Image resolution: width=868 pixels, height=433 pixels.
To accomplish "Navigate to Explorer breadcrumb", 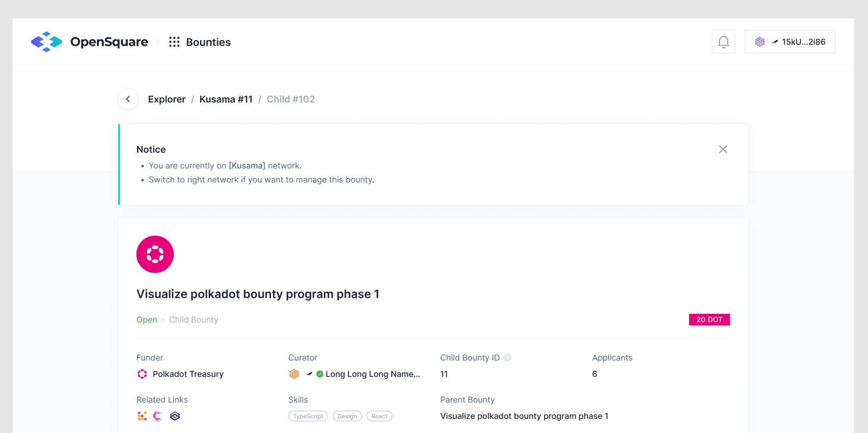I will point(167,99).
